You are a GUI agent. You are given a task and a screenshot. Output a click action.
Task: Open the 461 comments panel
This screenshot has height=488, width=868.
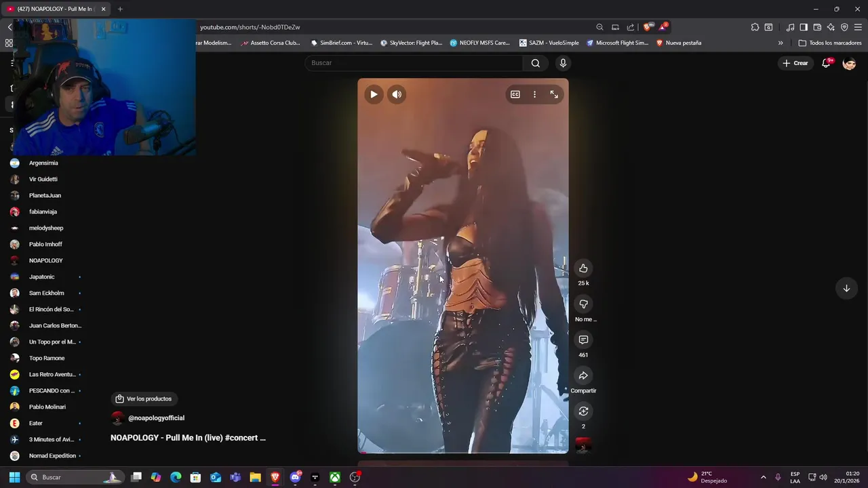pyautogui.click(x=583, y=340)
